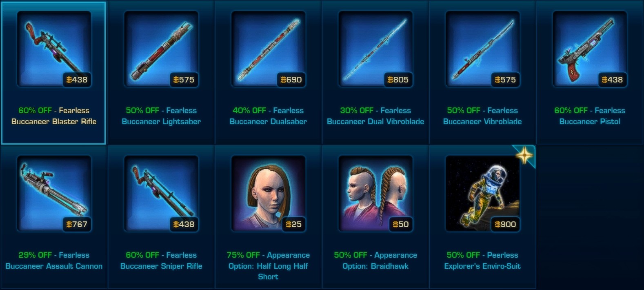
Task: Pick the Fearless Buccaneer Pistol icon
Action: 590,49
